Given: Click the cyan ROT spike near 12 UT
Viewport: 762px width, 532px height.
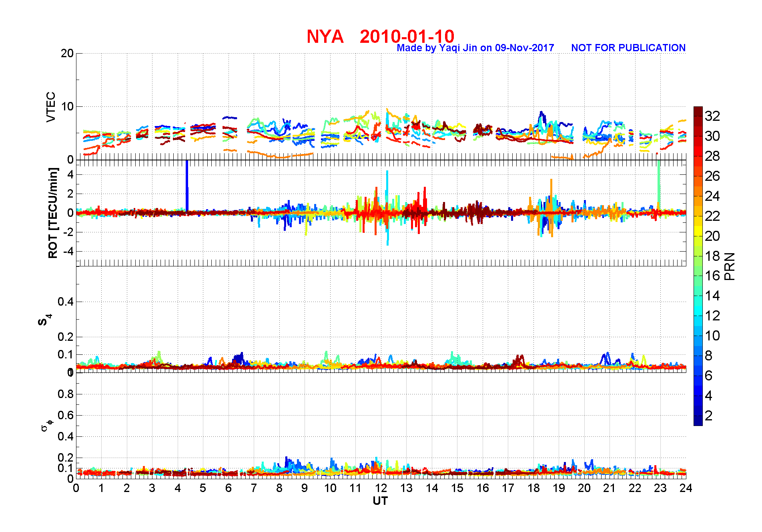Looking at the screenshot, I should pos(387,208).
